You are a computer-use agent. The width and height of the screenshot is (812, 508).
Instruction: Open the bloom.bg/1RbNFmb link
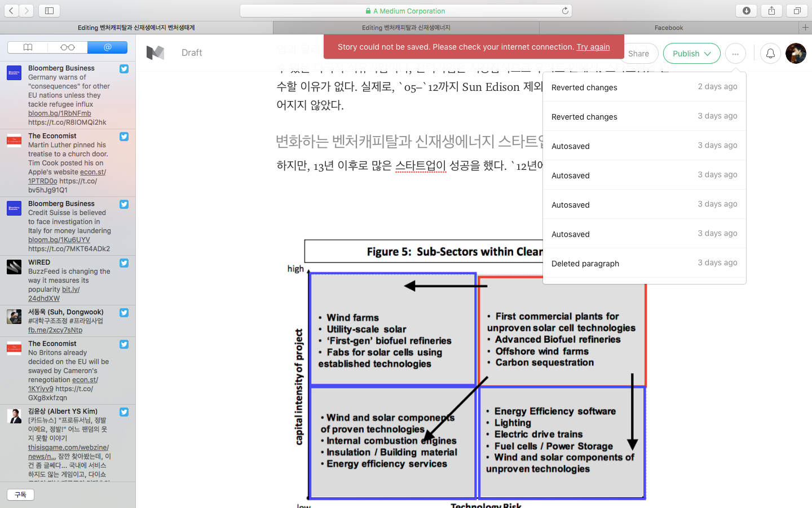click(60, 113)
